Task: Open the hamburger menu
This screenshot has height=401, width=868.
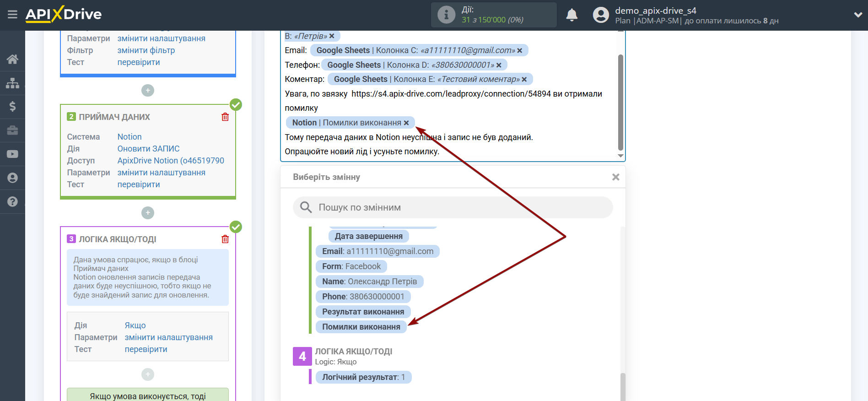Action: click(12, 15)
